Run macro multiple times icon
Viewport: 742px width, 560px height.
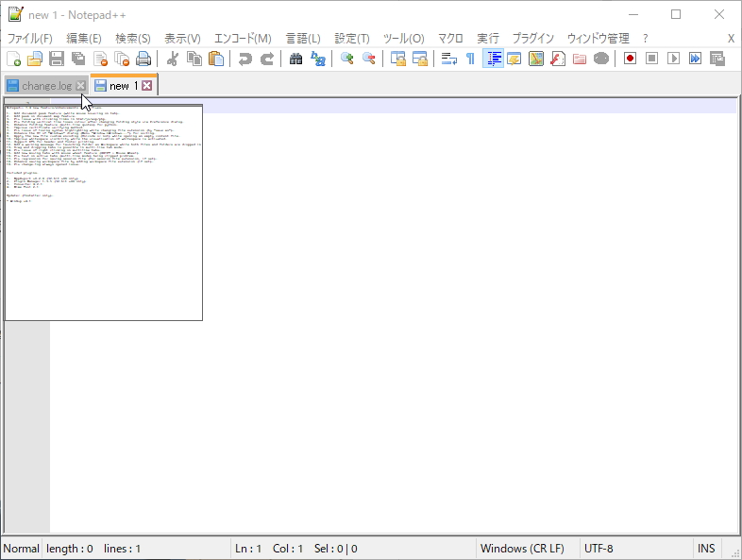[695, 59]
